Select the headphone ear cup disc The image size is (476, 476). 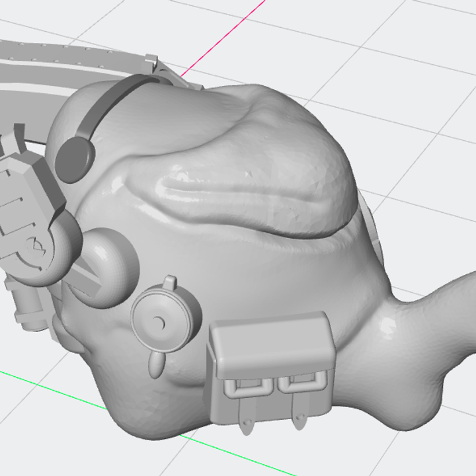[x=75, y=160]
